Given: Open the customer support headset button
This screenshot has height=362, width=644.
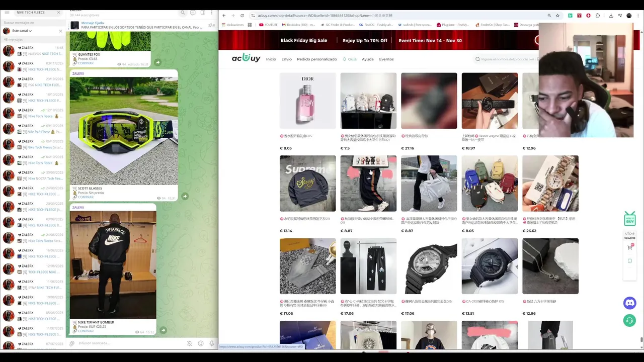Looking at the screenshot, I should (x=630, y=320).
